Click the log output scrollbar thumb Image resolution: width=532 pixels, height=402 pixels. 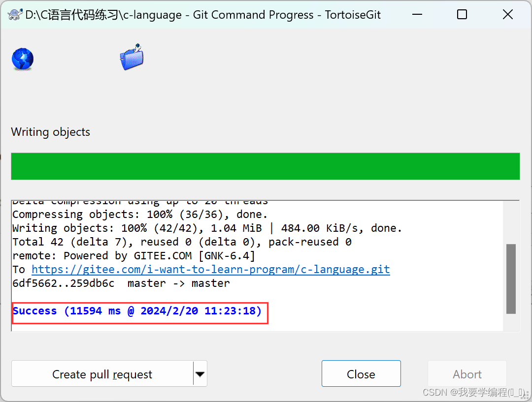[511, 278]
